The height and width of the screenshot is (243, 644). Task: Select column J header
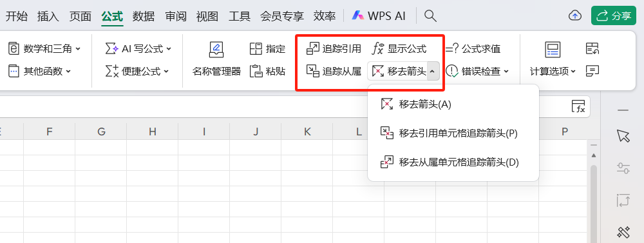pyautogui.click(x=256, y=131)
